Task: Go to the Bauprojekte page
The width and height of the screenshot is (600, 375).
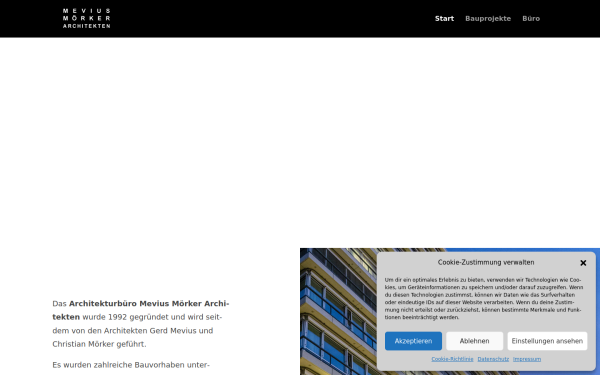Action: click(488, 18)
